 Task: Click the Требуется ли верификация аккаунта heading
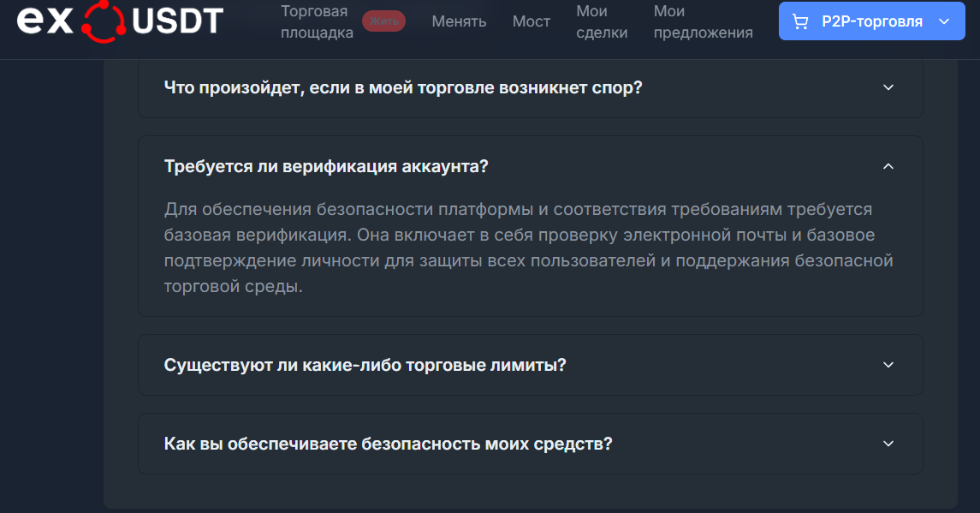click(x=325, y=166)
